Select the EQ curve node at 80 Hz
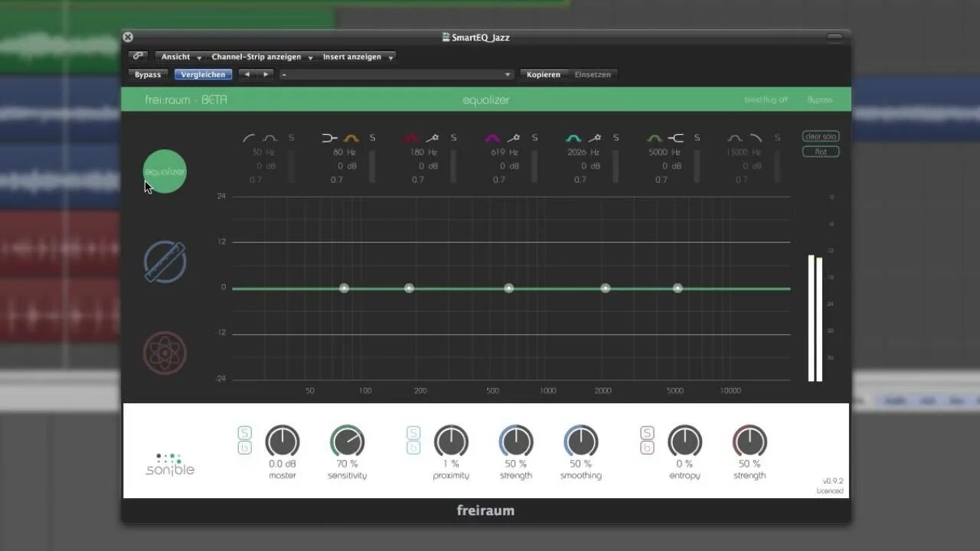 [x=344, y=289]
